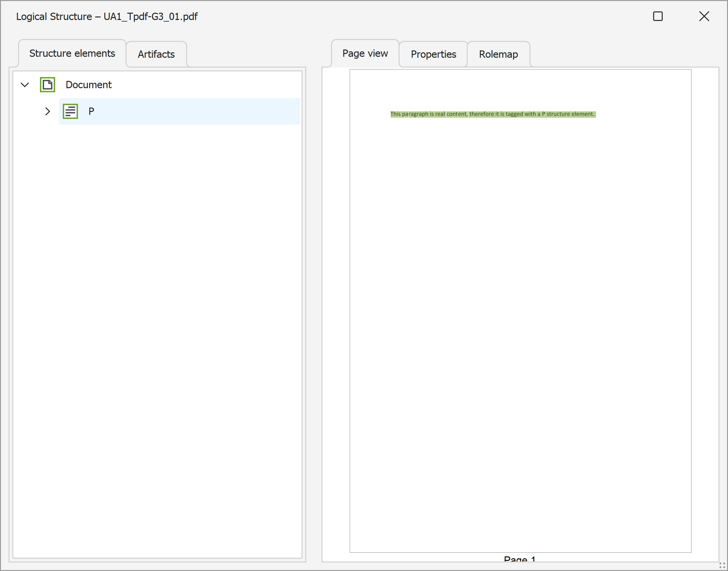Maximize the Logical Structure window
This screenshot has height=571, width=728.
(658, 16)
